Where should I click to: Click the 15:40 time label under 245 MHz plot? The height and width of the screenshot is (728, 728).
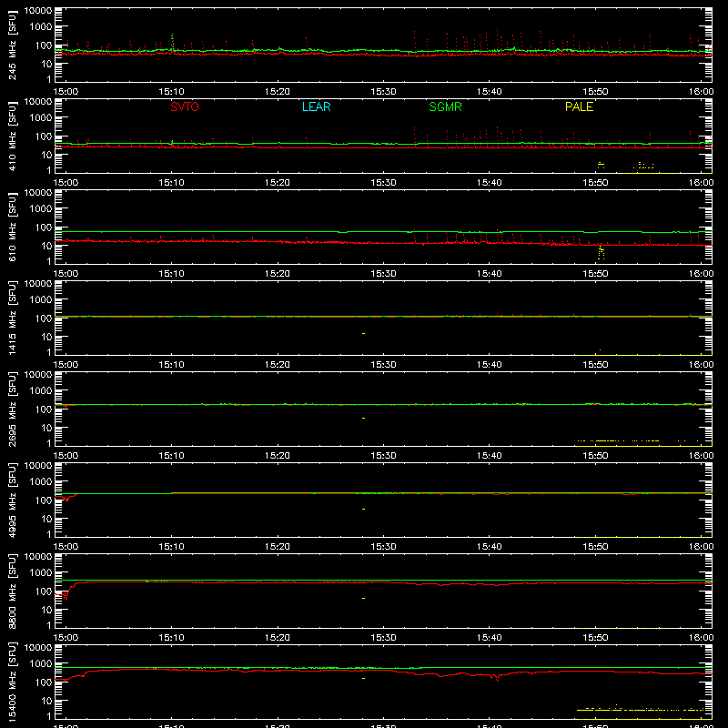(x=490, y=92)
